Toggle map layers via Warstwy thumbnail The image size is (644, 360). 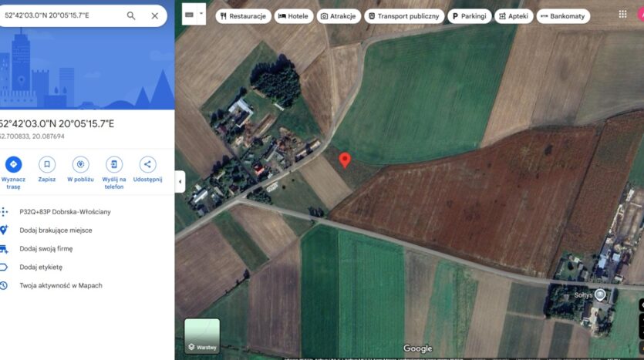tap(201, 336)
